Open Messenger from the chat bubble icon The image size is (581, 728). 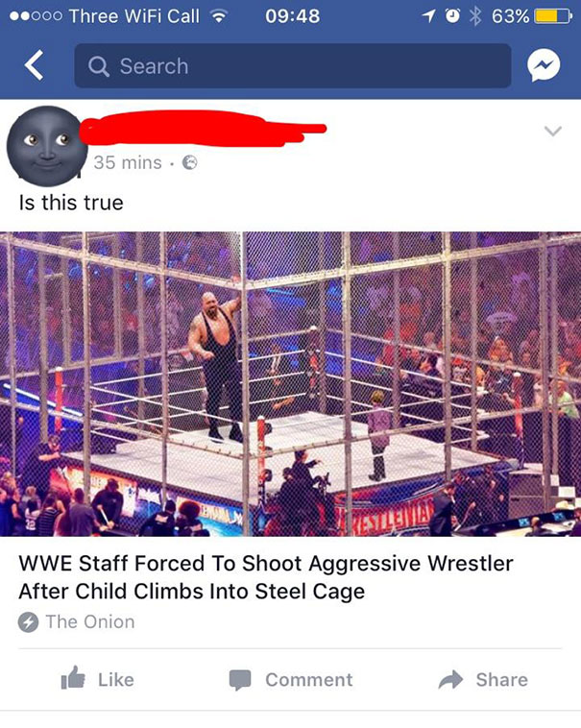coord(544,65)
